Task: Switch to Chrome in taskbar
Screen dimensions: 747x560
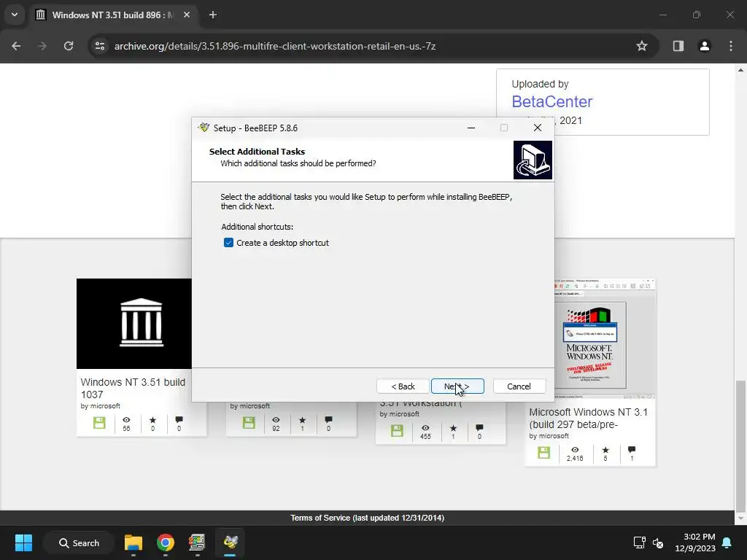Action: click(x=166, y=542)
